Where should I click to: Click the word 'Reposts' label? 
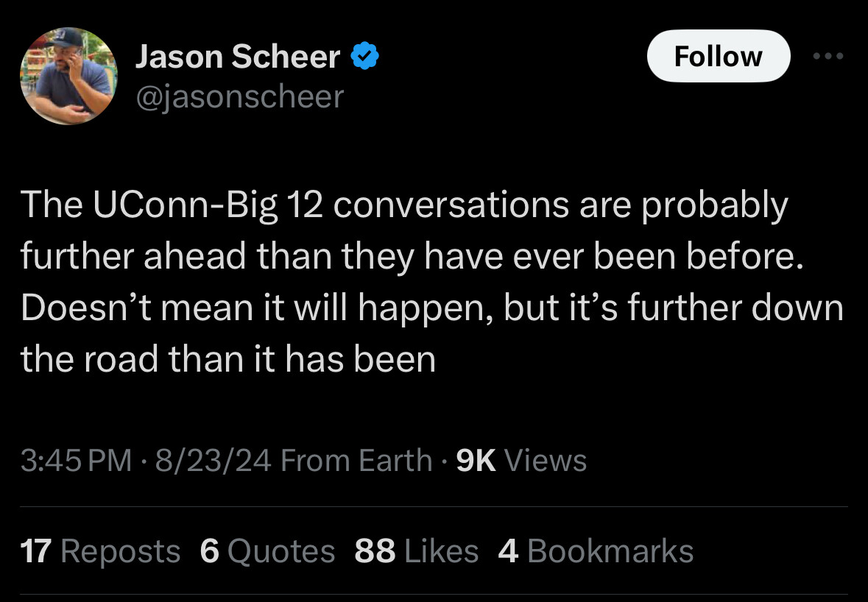(121, 552)
